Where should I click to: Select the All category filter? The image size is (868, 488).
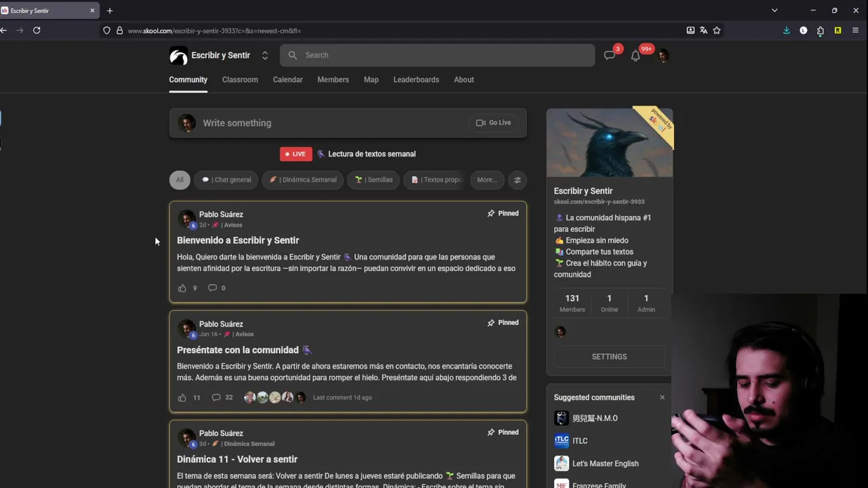point(180,180)
